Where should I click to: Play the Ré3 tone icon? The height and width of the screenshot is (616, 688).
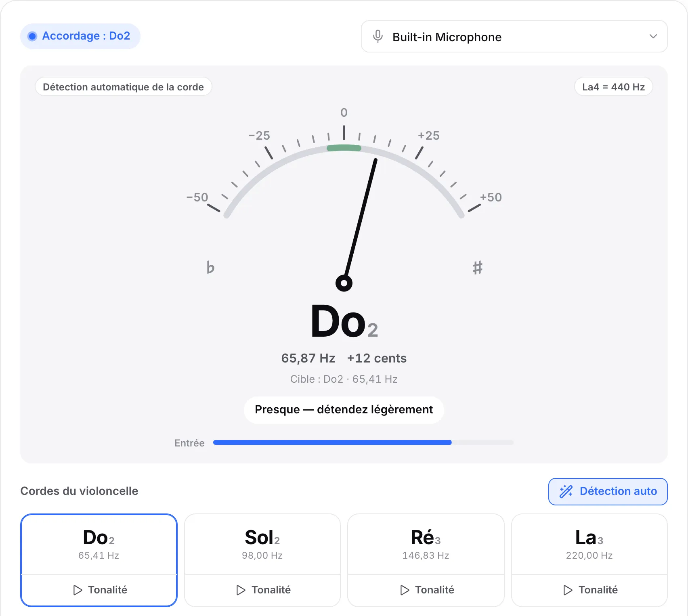(405, 590)
